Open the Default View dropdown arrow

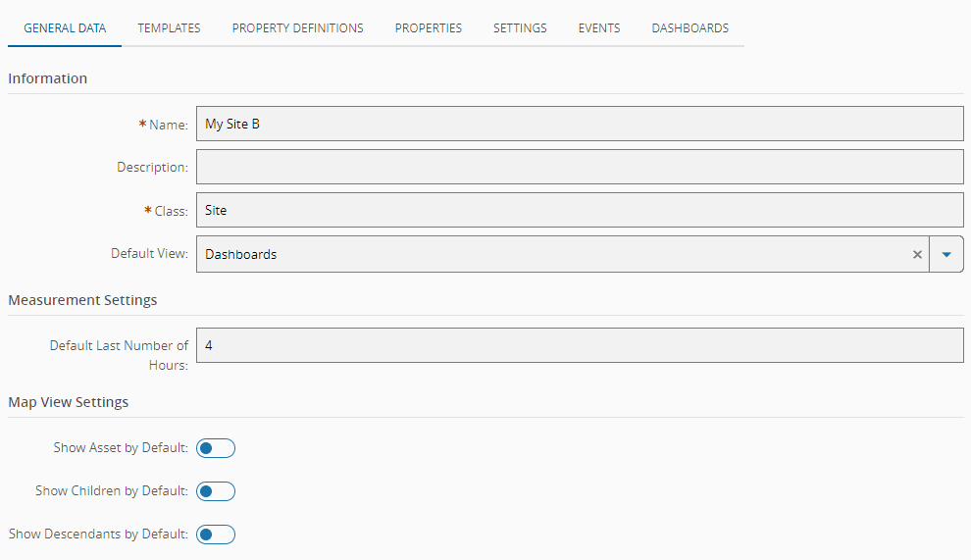click(946, 254)
